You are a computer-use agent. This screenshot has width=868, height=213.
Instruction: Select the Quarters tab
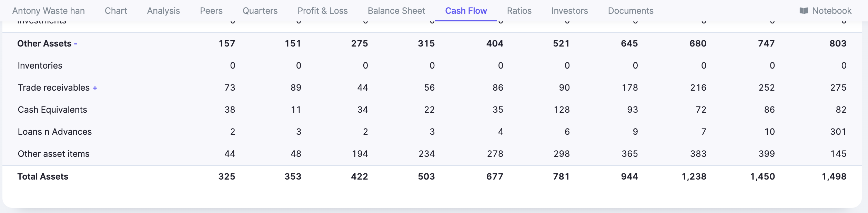260,11
